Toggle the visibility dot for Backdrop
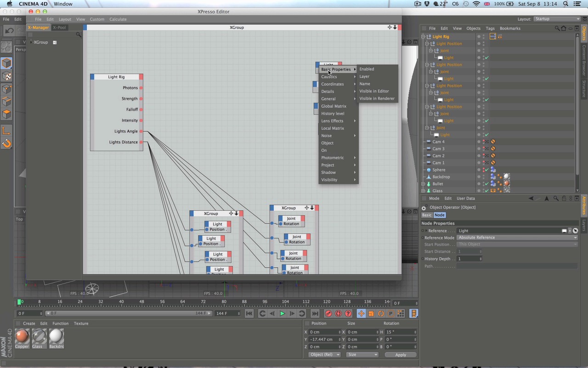 pyautogui.click(x=479, y=176)
